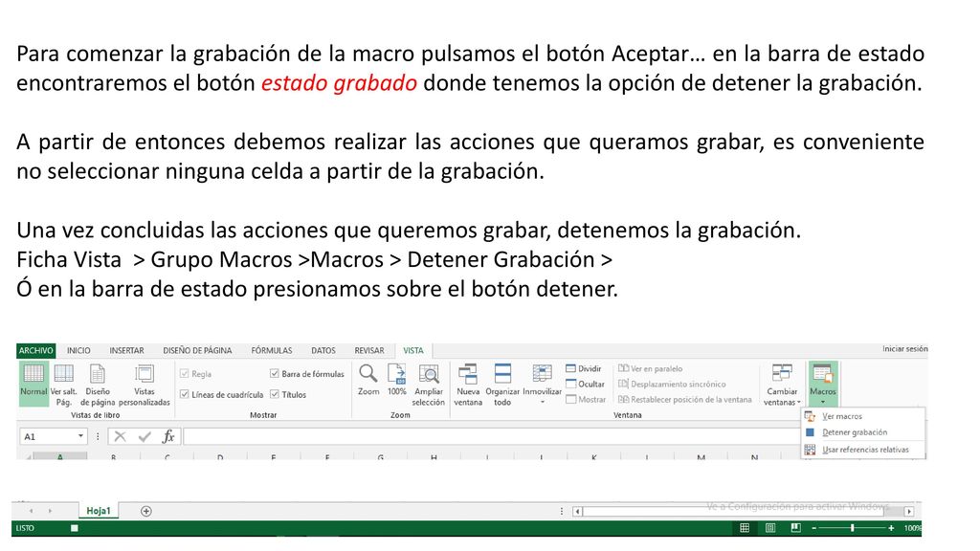Open Insert Function fx button
The width and height of the screenshot is (980, 551).
click(x=168, y=436)
